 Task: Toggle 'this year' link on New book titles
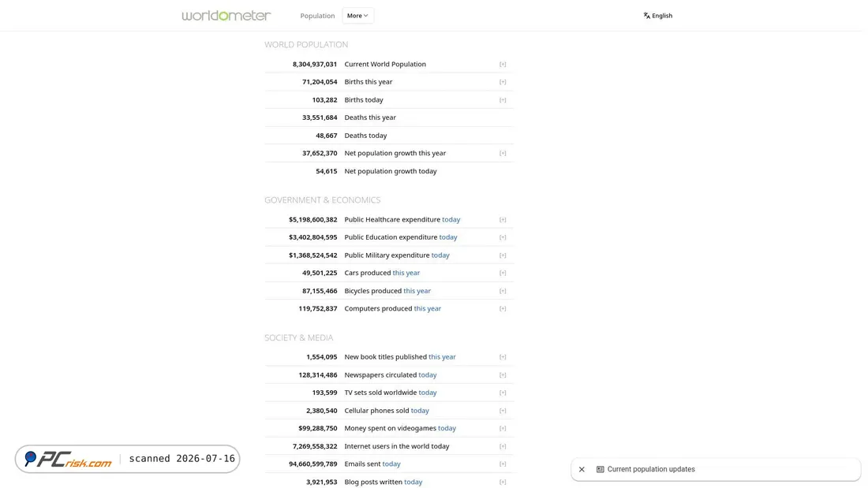click(443, 357)
